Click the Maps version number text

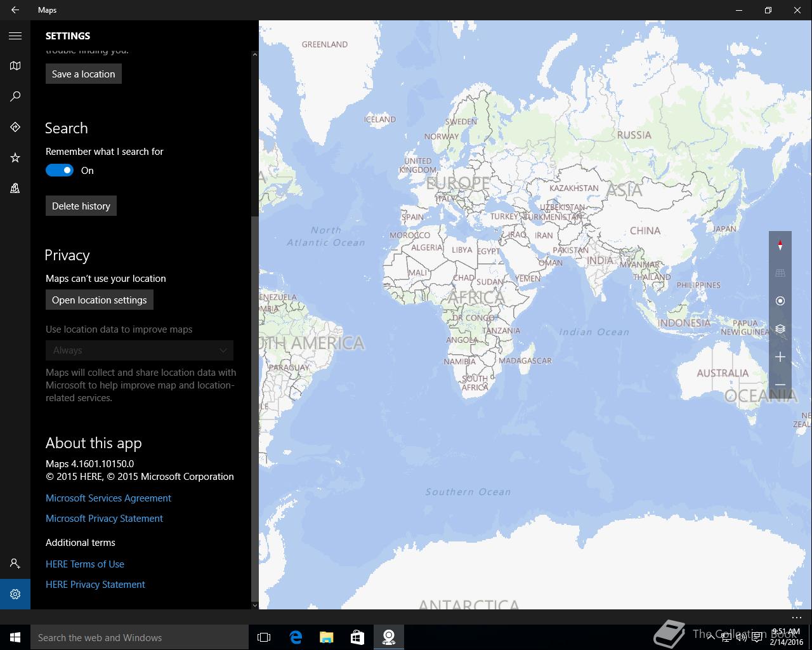[90, 464]
